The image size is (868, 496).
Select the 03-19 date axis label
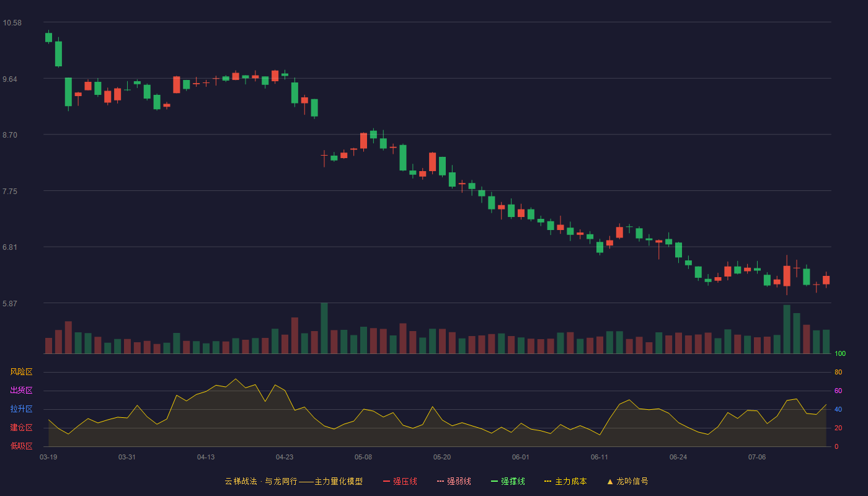pos(48,457)
